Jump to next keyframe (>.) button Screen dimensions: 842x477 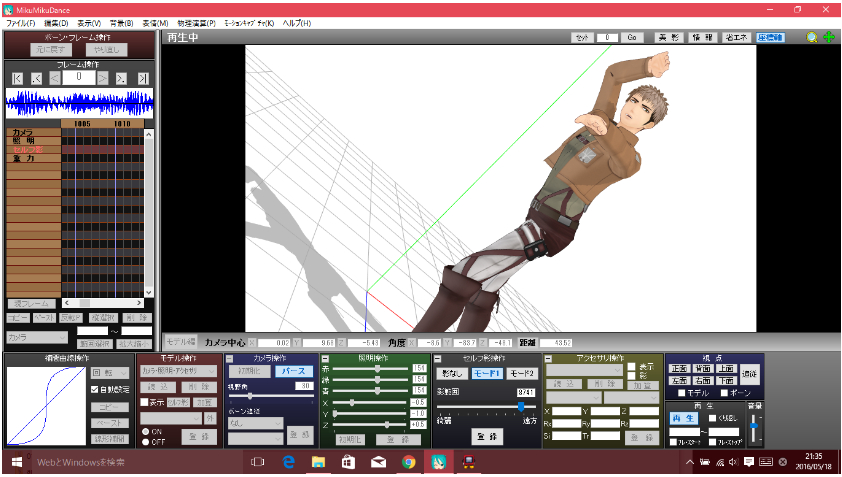point(122,78)
